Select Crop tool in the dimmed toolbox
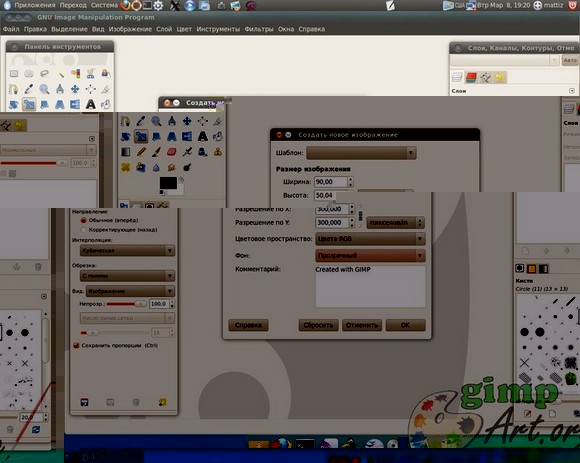Viewport: 580px width, 463px height. 218,121
